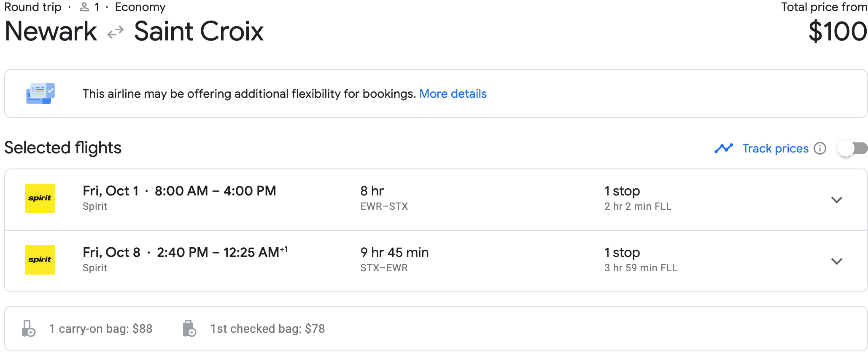Select the 2:40 PM – 12:25 AM flight row
868x353 pixels.
[x=436, y=261]
